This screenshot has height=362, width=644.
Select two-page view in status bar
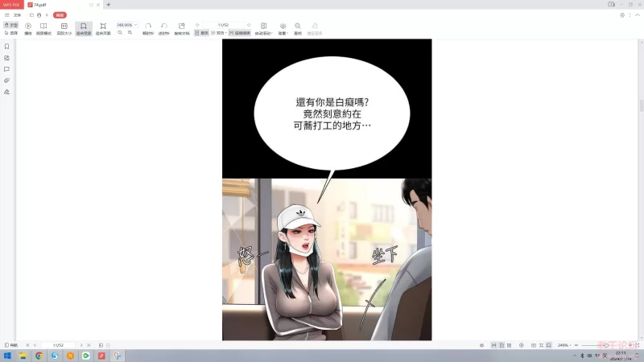coord(510,345)
